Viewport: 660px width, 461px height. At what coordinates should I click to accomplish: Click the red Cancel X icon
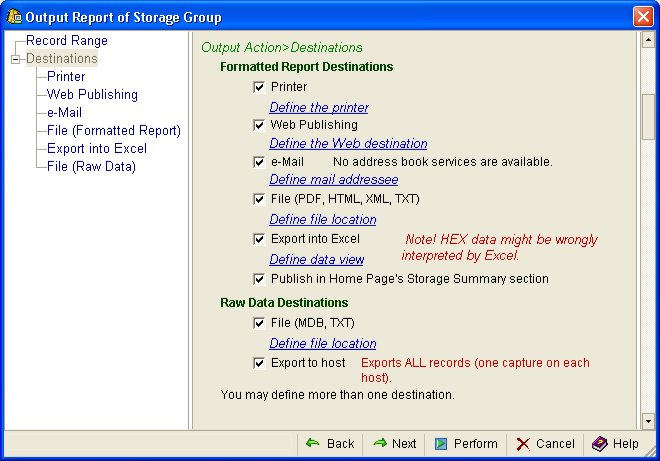click(x=523, y=444)
